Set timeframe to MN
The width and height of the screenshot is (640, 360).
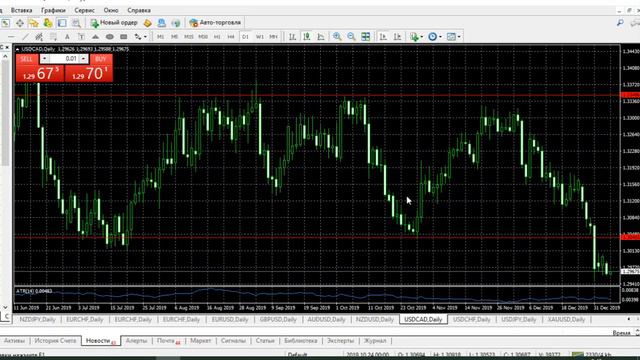[273, 37]
